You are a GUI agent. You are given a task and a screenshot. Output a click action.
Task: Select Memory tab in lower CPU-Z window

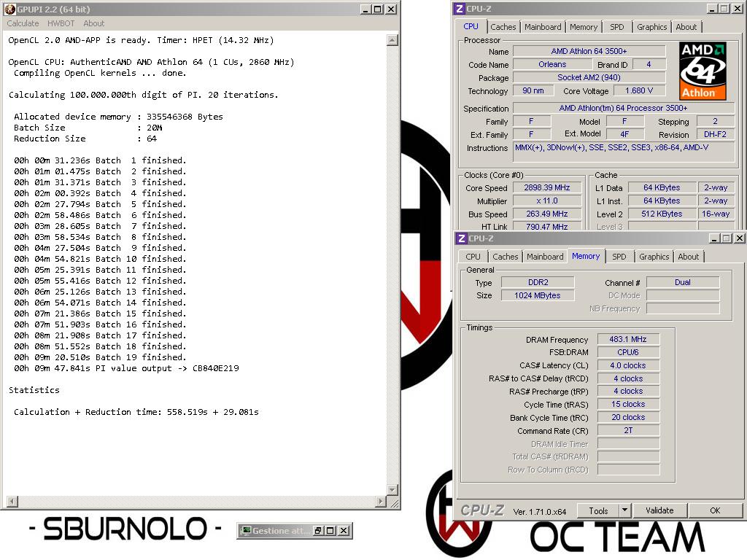(x=586, y=256)
